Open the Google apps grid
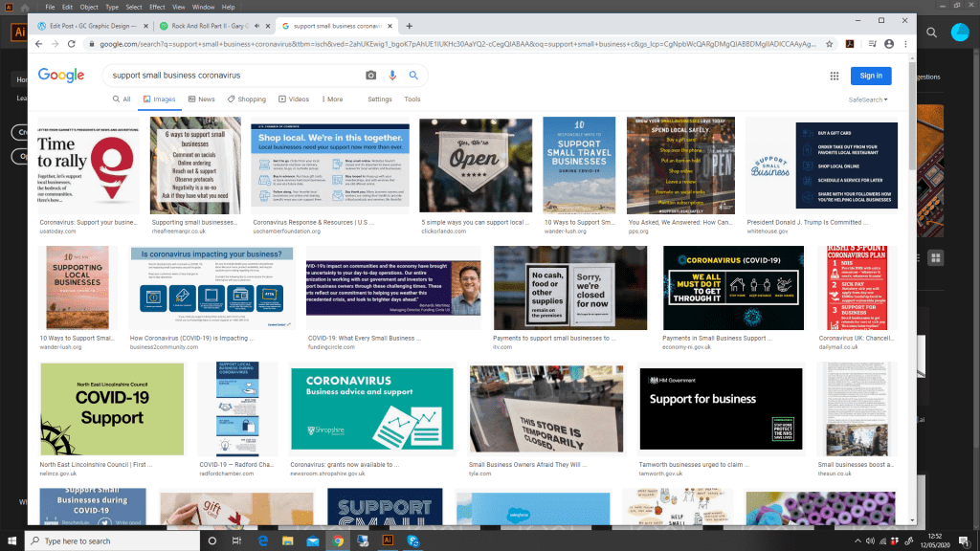 point(834,76)
